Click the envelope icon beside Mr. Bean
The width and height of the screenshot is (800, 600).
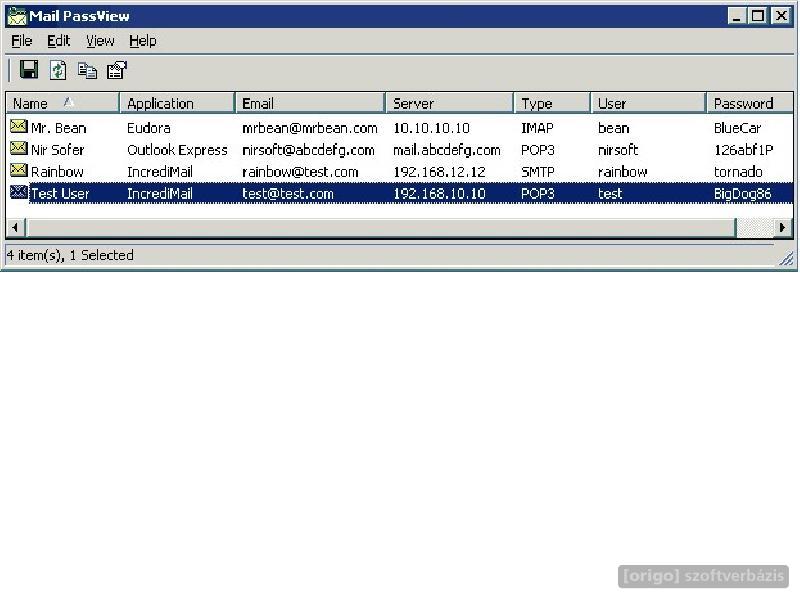tap(19, 126)
